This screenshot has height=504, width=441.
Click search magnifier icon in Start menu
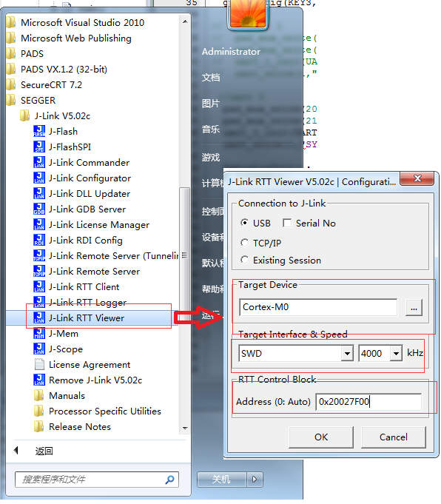pyautogui.click(x=169, y=480)
